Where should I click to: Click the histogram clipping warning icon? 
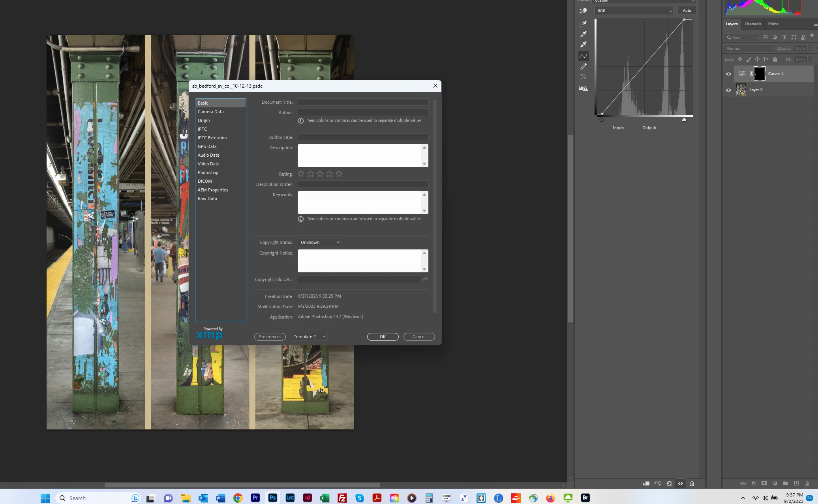[583, 88]
